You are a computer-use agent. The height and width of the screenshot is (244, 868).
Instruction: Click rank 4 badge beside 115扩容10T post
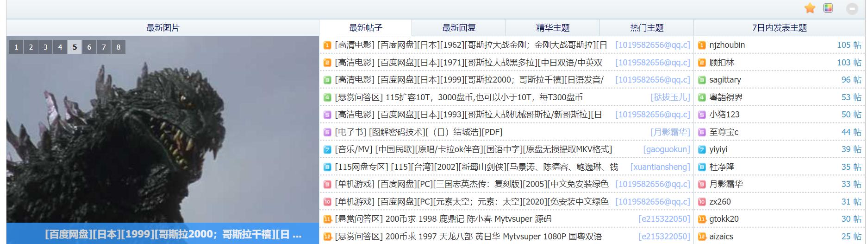tap(327, 97)
